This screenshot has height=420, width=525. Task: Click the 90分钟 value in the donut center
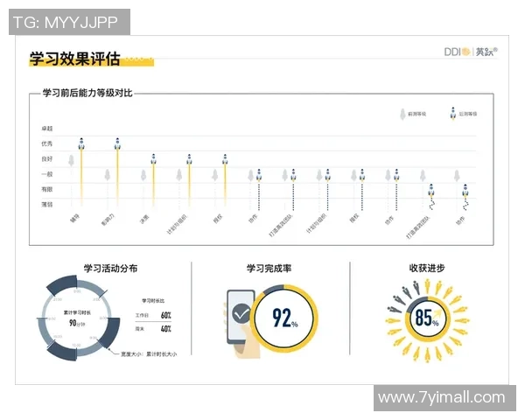tap(77, 323)
